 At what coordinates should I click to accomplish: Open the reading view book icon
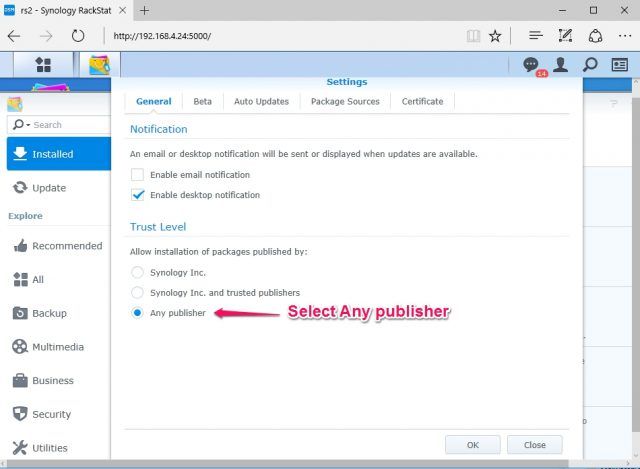click(473, 36)
